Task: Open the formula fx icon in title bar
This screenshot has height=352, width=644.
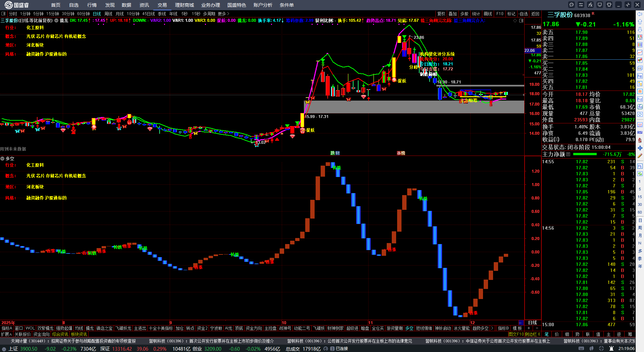Action: pyautogui.click(x=590, y=5)
